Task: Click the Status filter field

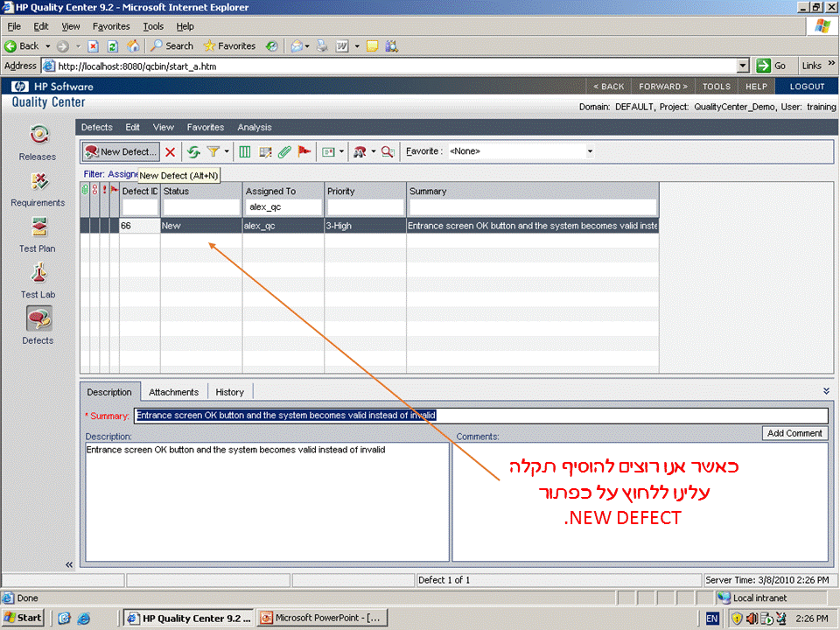Action: [x=201, y=206]
